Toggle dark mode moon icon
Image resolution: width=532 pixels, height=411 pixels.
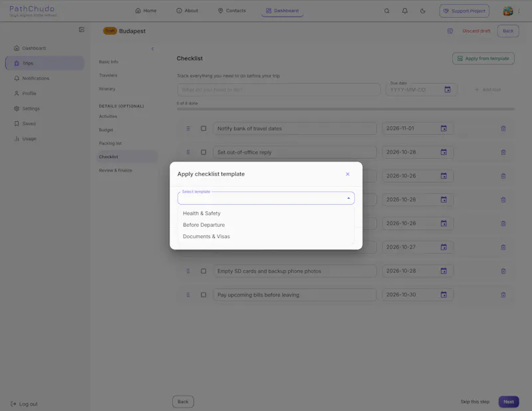(423, 11)
